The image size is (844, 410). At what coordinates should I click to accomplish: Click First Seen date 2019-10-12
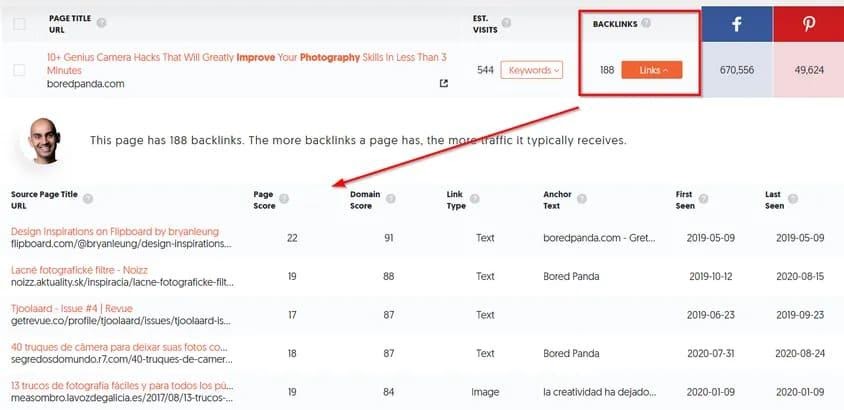point(711,277)
